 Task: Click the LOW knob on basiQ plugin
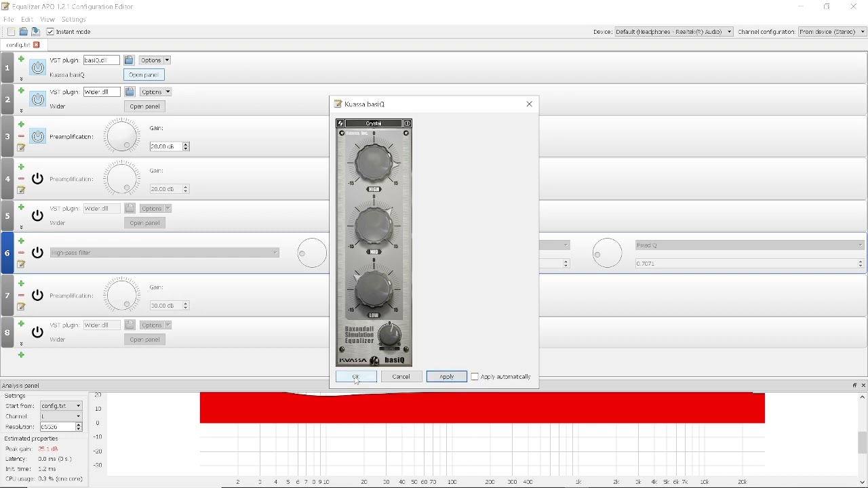[x=374, y=289]
